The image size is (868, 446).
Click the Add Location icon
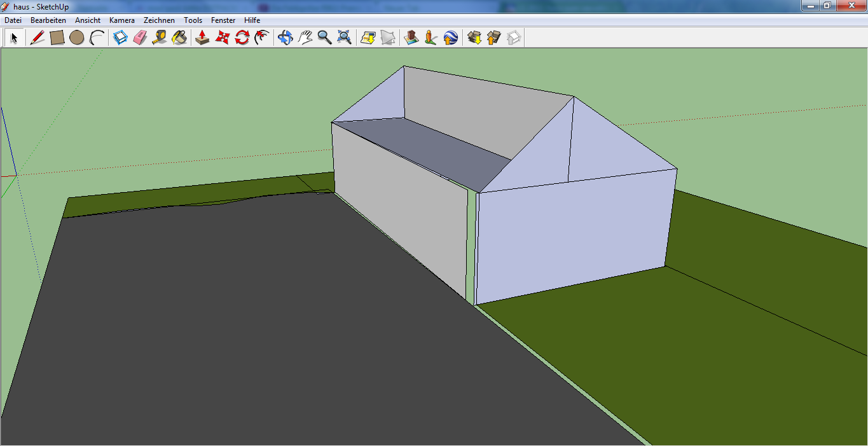(368, 38)
